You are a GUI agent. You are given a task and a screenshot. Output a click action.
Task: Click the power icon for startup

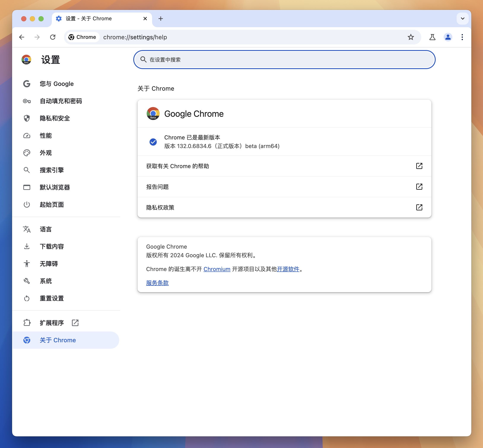tap(27, 205)
